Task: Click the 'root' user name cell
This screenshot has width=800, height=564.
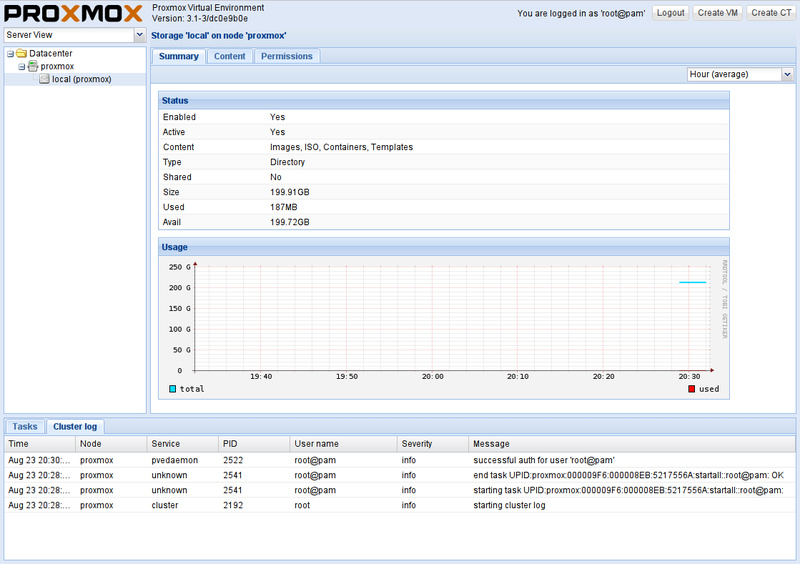Action: pos(302,505)
